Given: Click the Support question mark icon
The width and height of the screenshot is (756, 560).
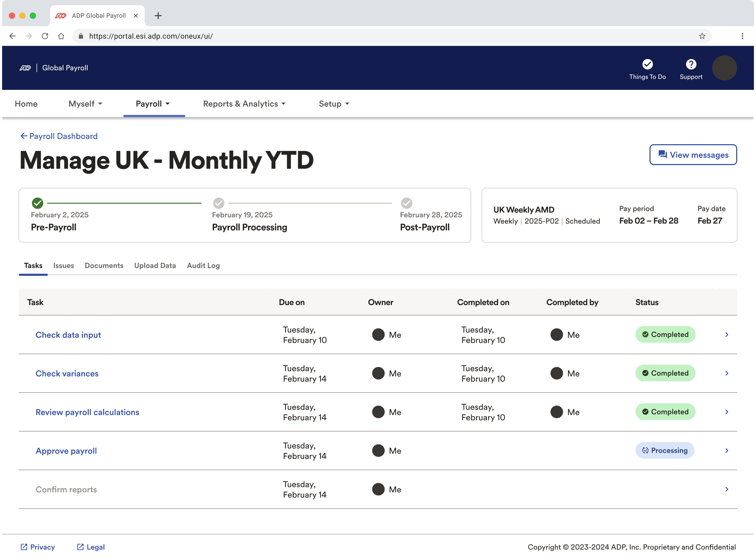Looking at the screenshot, I should [x=691, y=64].
